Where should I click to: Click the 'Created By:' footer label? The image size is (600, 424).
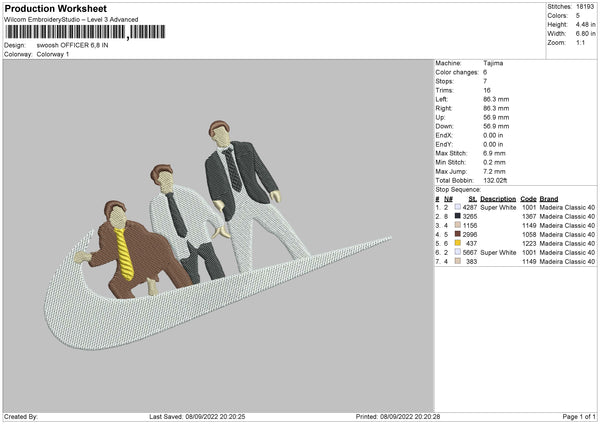(21, 416)
